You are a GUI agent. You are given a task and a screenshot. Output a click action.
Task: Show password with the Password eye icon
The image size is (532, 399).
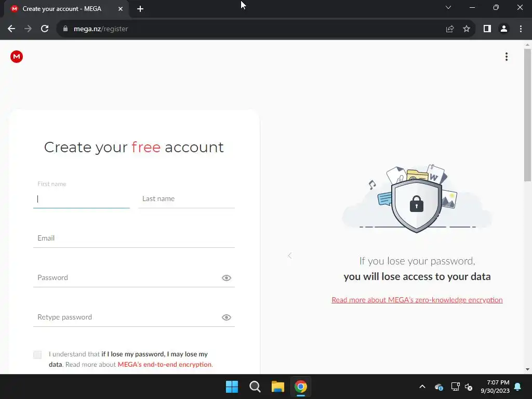[227, 278]
